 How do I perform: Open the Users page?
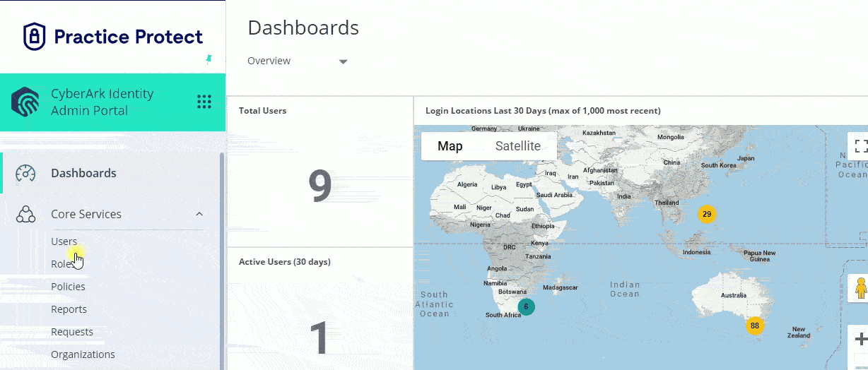click(64, 241)
